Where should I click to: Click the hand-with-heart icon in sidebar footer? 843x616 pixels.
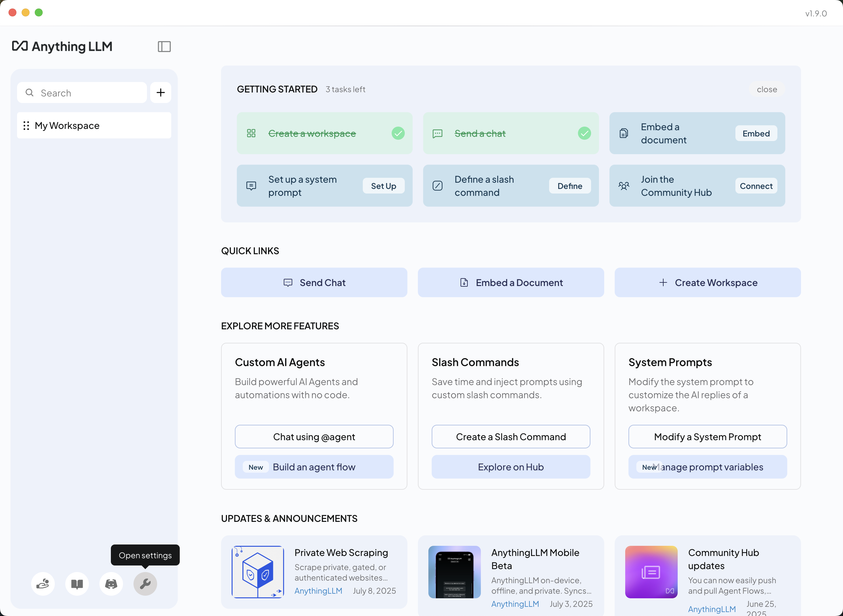point(43,584)
